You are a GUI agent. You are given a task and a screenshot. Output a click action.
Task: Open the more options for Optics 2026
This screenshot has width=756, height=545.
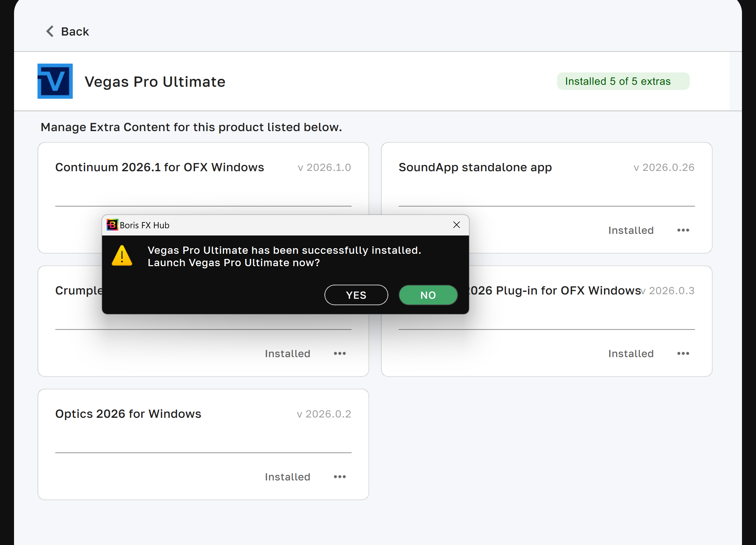340,477
